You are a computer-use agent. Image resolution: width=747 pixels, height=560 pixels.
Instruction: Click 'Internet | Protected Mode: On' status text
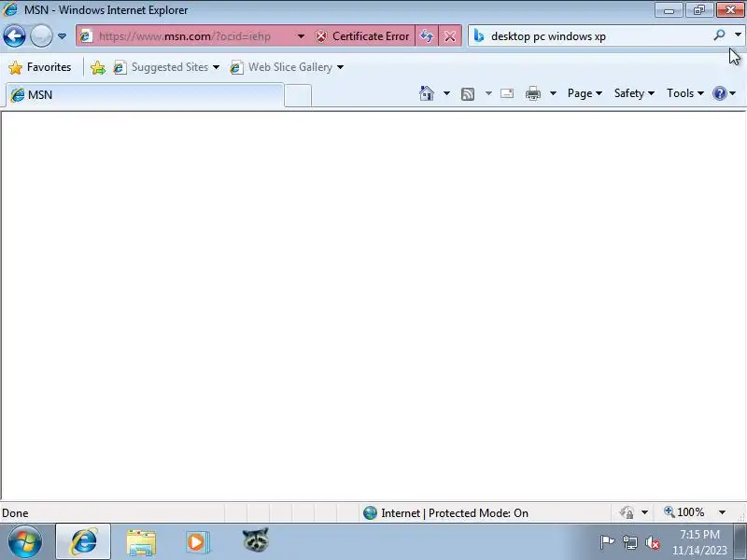pos(455,512)
